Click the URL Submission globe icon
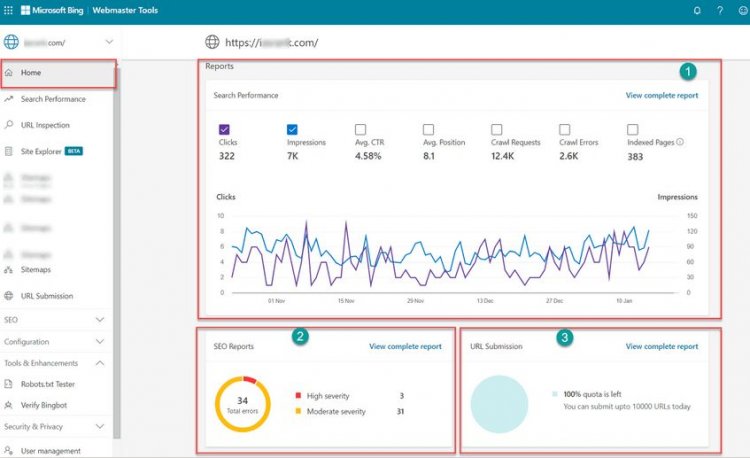The height and width of the screenshot is (458, 750). point(9,296)
